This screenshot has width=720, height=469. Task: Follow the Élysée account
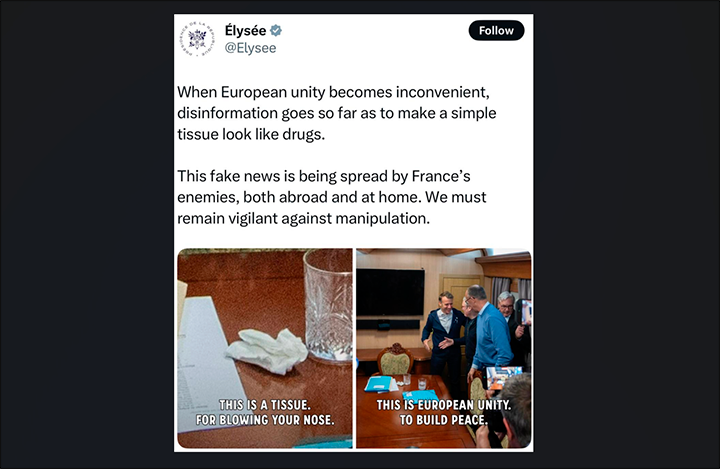(496, 30)
